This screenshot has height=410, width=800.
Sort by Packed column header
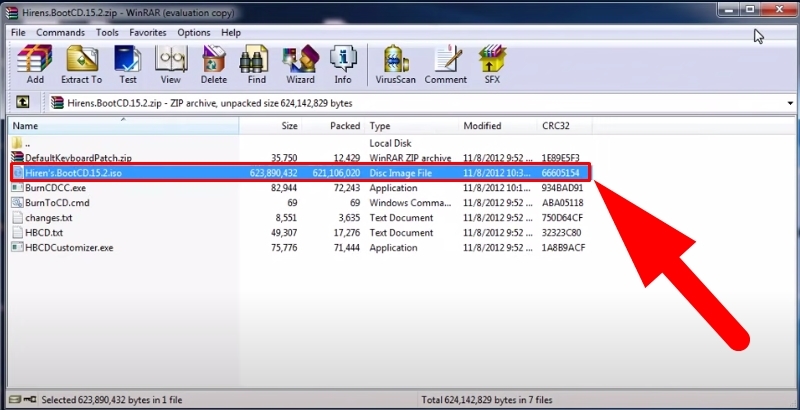tap(345, 126)
